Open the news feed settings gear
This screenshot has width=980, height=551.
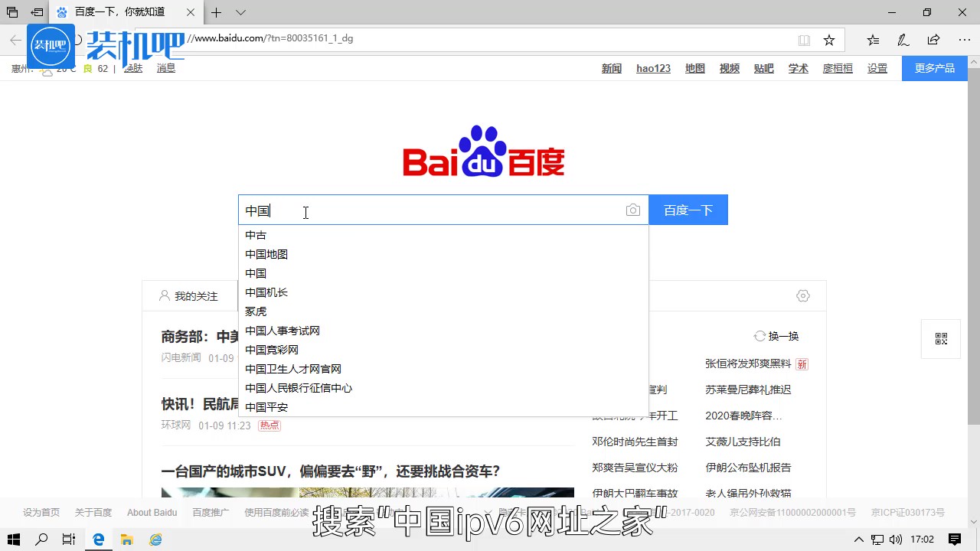(802, 295)
